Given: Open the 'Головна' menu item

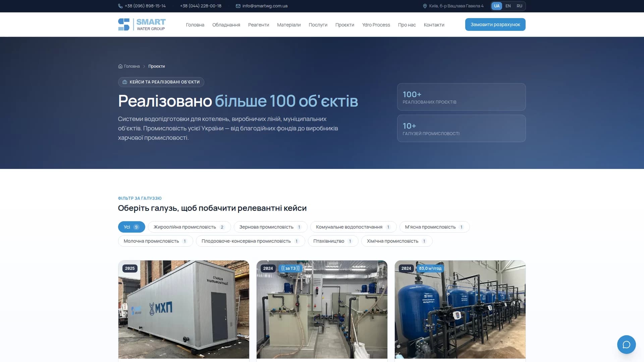Looking at the screenshot, I should 195,25.
